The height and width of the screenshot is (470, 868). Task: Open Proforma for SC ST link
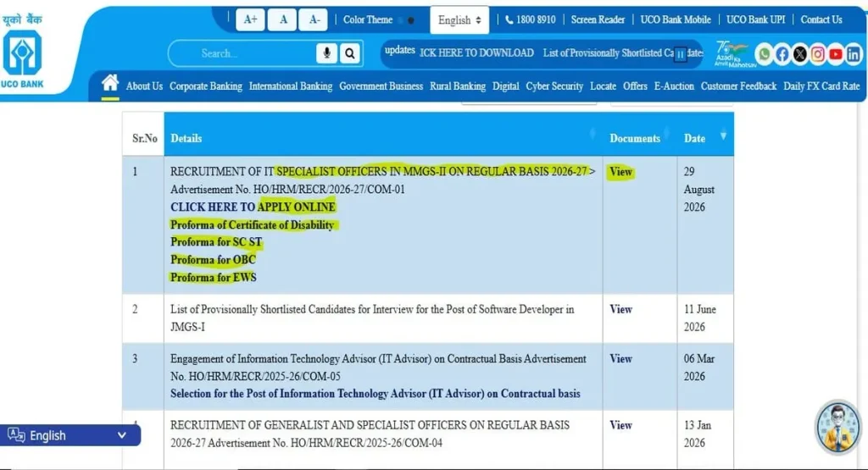(x=216, y=242)
